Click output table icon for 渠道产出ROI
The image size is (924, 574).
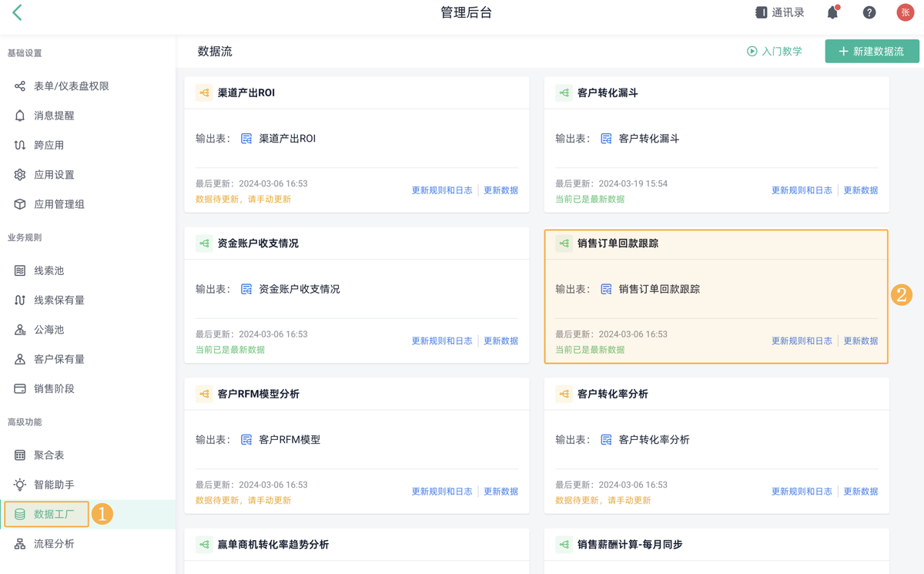pyautogui.click(x=246, y=139)
